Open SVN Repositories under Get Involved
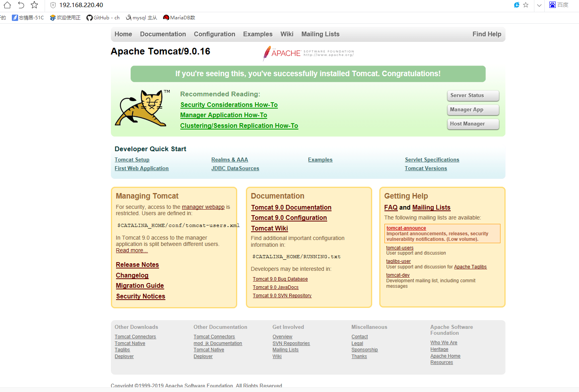The image size is (579, 392). click(x=291, y=344)
